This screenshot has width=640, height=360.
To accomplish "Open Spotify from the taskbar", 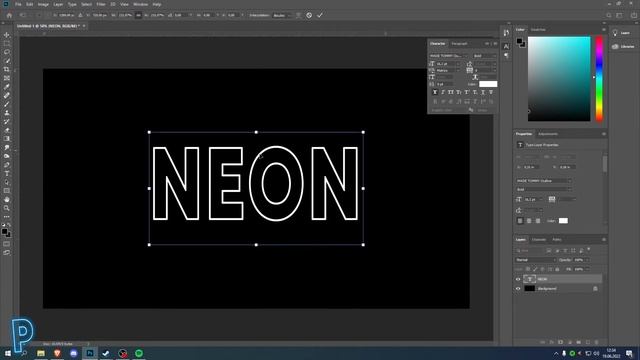I will [139, 353].
